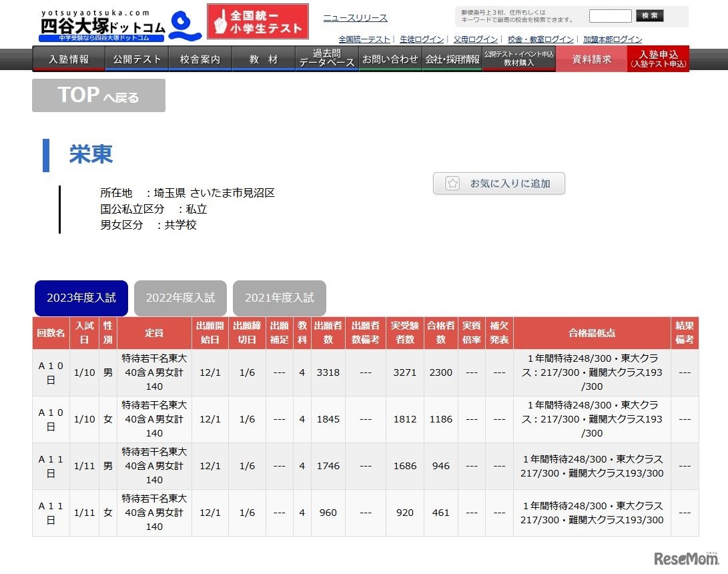Screen dimensions: 728x574
Task: Click the red 入塾申込 button
Action: [658, 59]
